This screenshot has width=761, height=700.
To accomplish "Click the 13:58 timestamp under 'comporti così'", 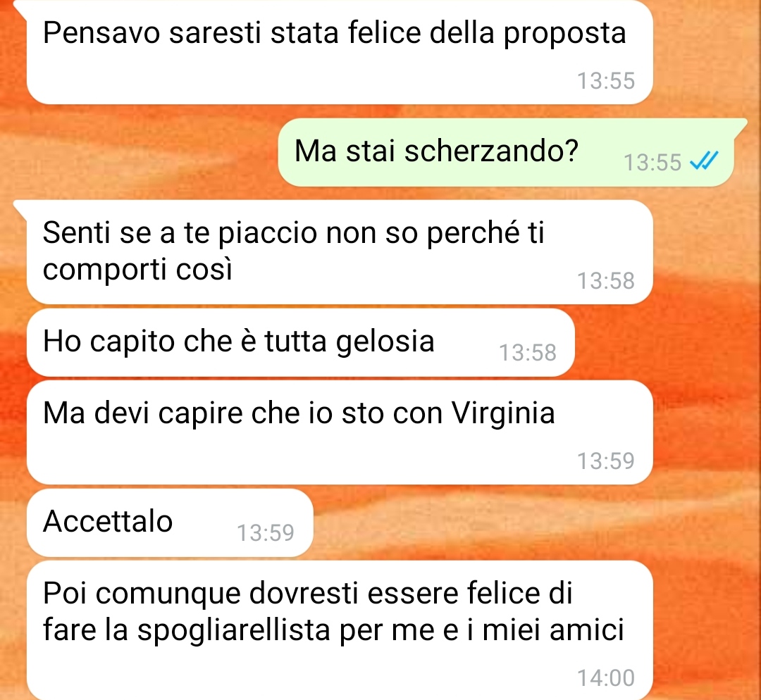I will pyautogui.click(x=606, y=281).
